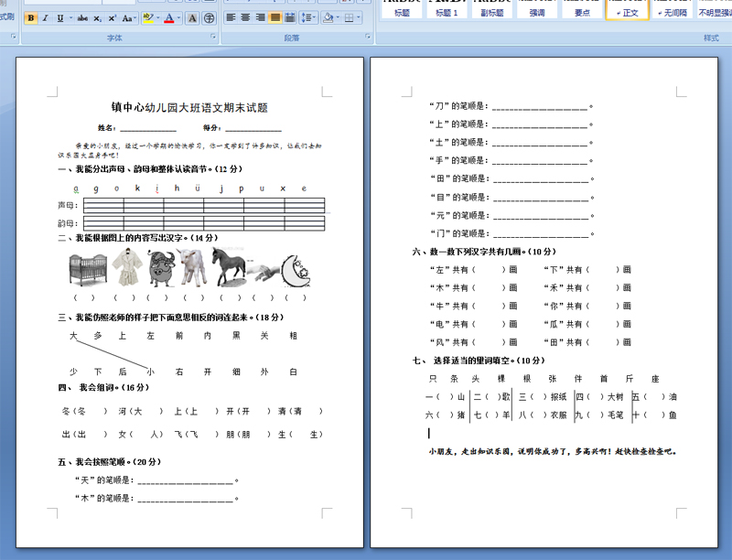Select the baby crib picture
Image resolution: width=732 pixels, height=560 pixels.
pos(88,269)
